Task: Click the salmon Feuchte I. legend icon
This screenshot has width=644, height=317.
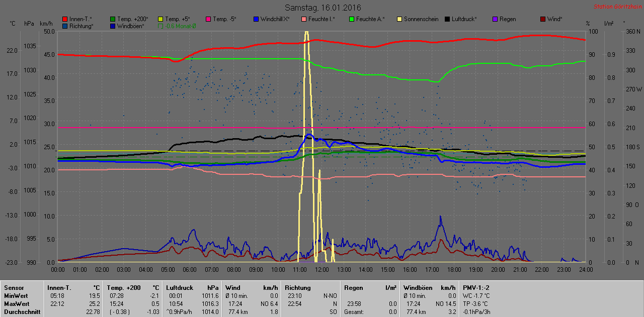Action: coord(304,19)
